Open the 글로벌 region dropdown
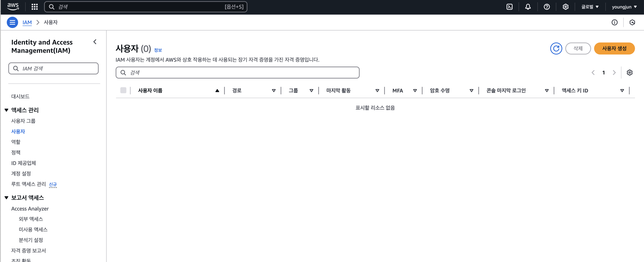Screen dimensions: 644x262 590,7
